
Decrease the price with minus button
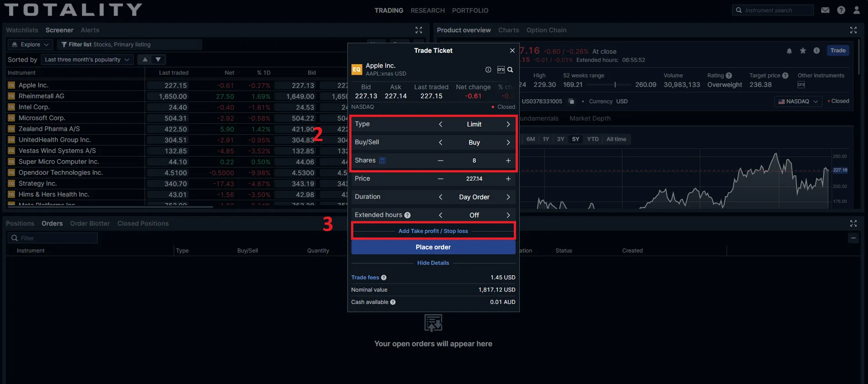tap(440, 179)
